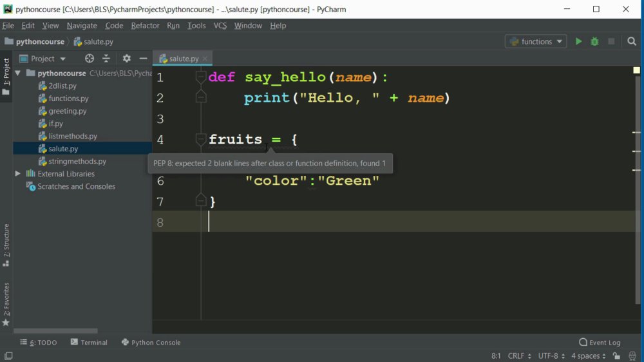Start debugging with the green bug icon
Viewport: 644px width, 362px height.
click(x=594, y=41)
